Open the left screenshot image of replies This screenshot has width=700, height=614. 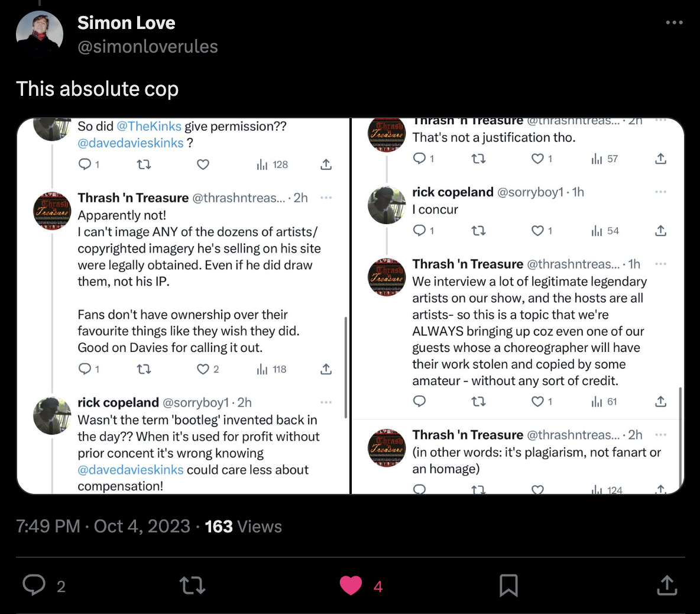(x=183, y=306)
